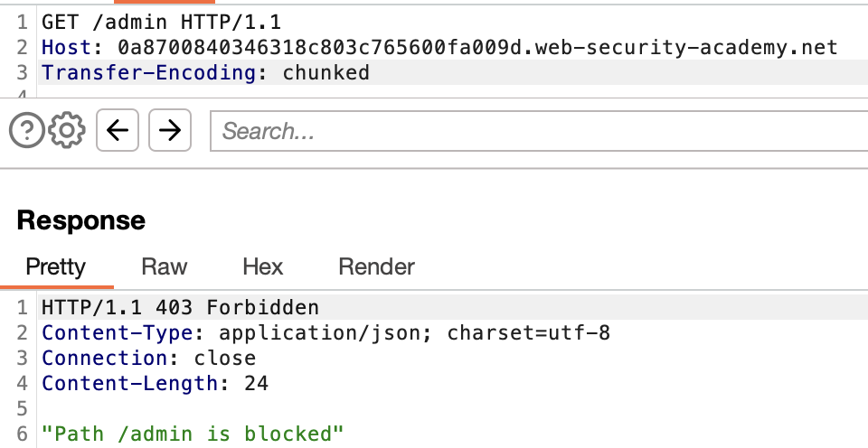Click the web-security-academy.net host value
The height and width of the screenshot is (448, 868).
[x=477, y=48]
